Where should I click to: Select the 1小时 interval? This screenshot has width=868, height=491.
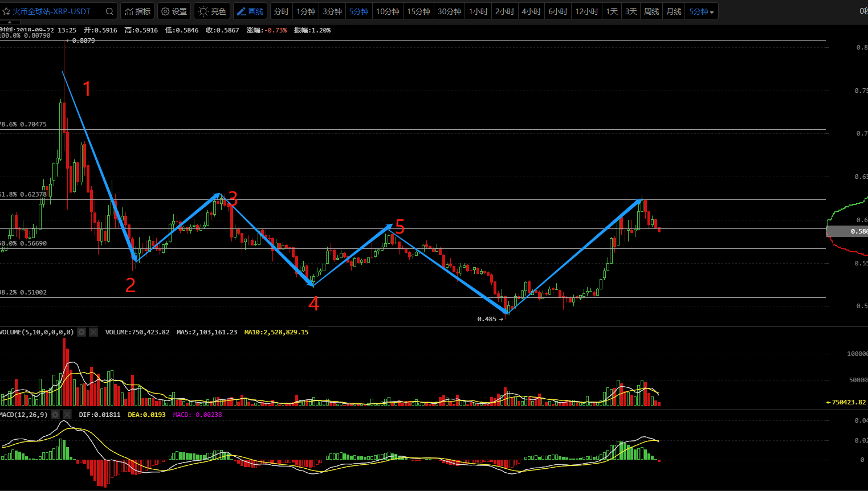pyautogui.click(x=478, y=11)
